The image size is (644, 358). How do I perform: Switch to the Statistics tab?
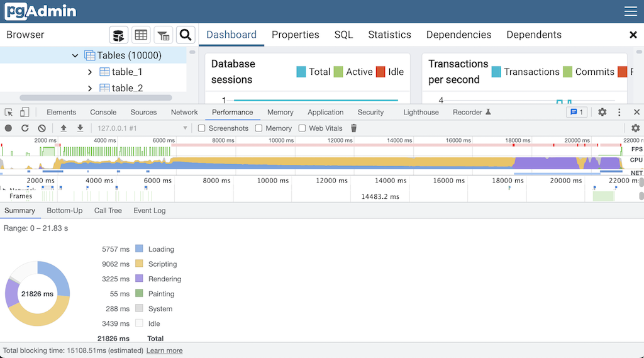(x=389, y=35)
